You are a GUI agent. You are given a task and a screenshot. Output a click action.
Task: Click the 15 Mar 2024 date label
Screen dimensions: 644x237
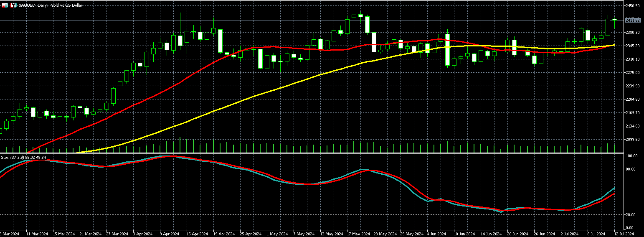click(x=64, y=234)
